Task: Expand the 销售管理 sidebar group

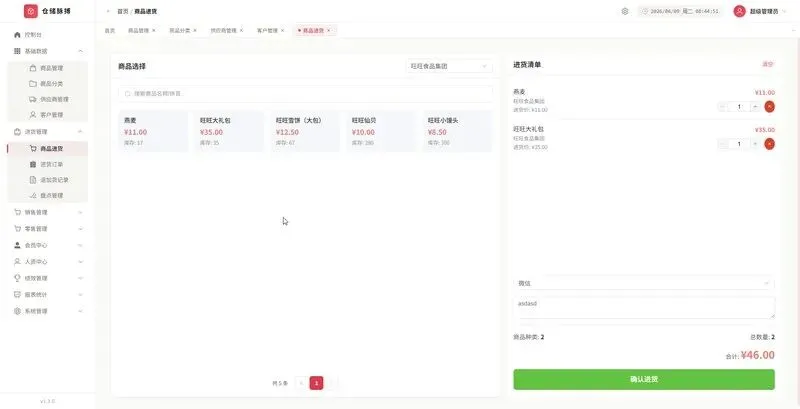Action: [47, 212]
